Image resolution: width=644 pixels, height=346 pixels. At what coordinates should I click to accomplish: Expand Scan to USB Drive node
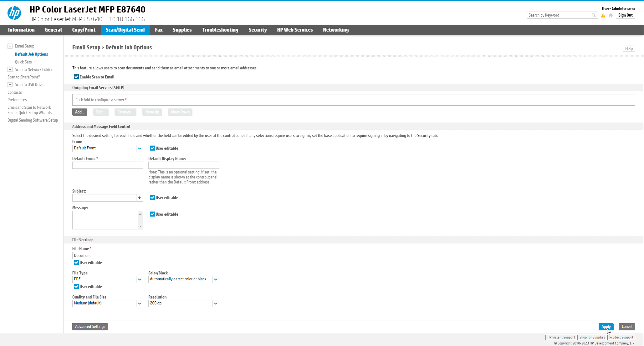pos(10,84)
